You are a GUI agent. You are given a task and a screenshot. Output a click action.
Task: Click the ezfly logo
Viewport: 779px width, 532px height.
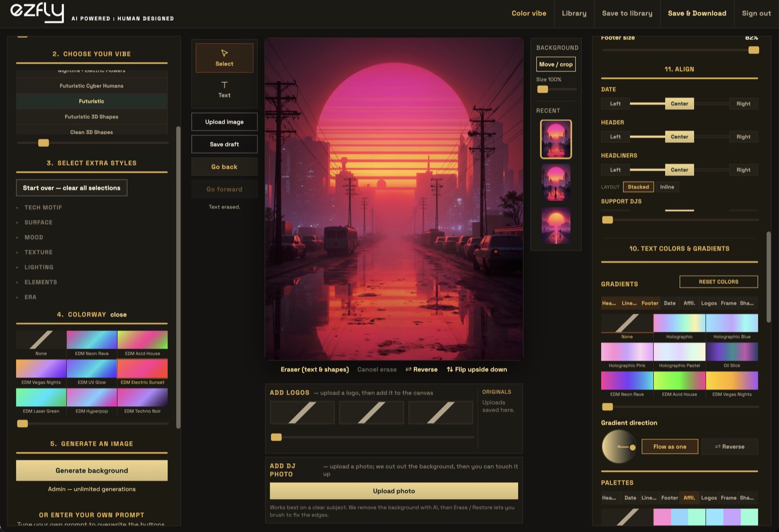pos(37,12)
